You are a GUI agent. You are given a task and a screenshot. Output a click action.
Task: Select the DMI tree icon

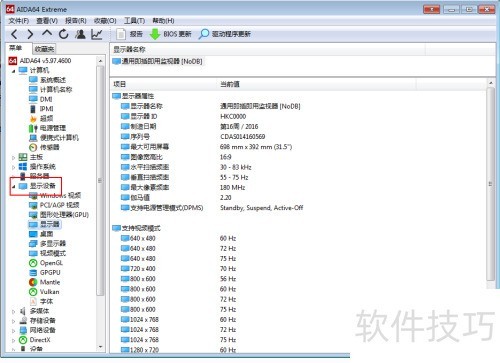tap(33, 99)
